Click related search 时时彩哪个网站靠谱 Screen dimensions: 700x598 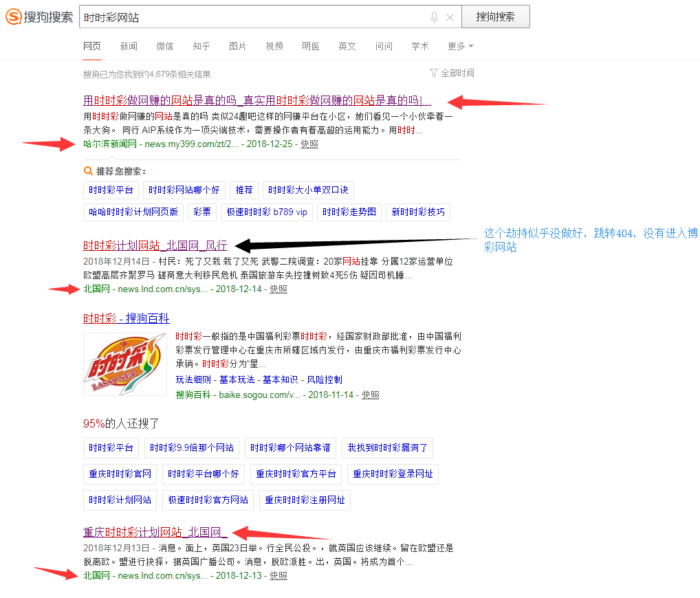[x=290, y=447]
